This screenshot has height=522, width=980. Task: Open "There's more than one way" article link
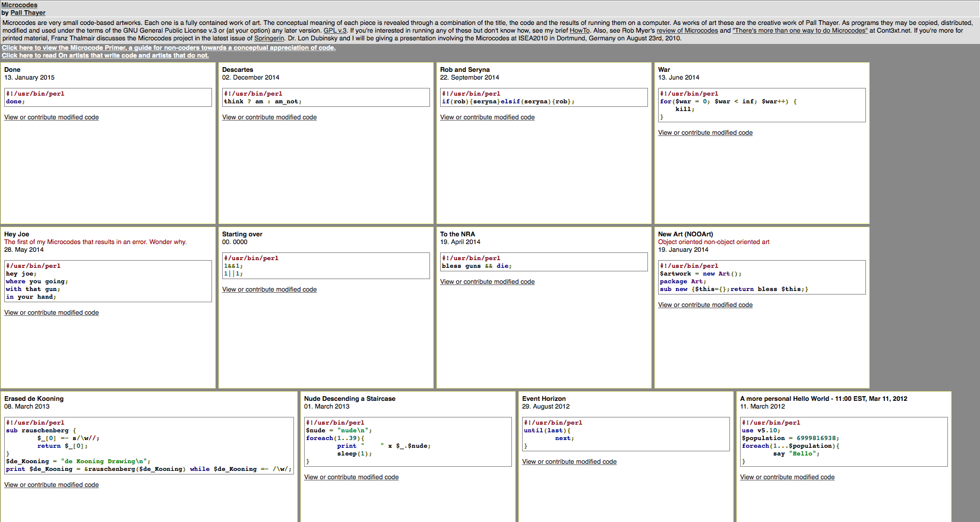[x=799, y=30]
